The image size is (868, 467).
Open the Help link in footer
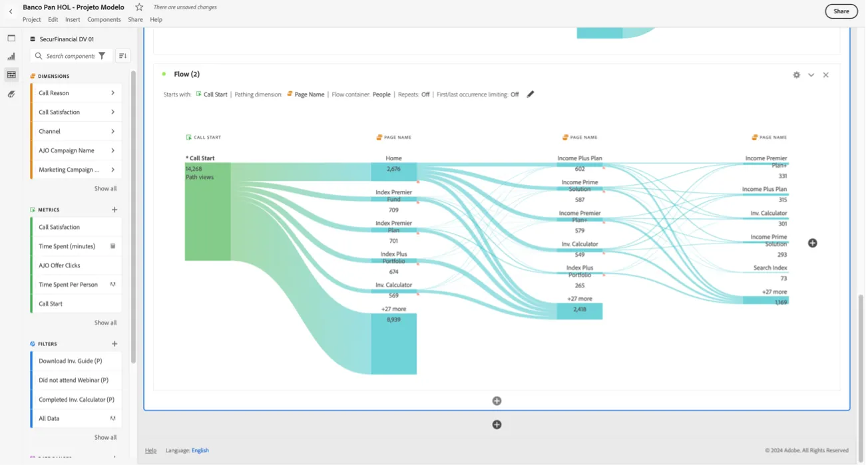pos(151,450)
